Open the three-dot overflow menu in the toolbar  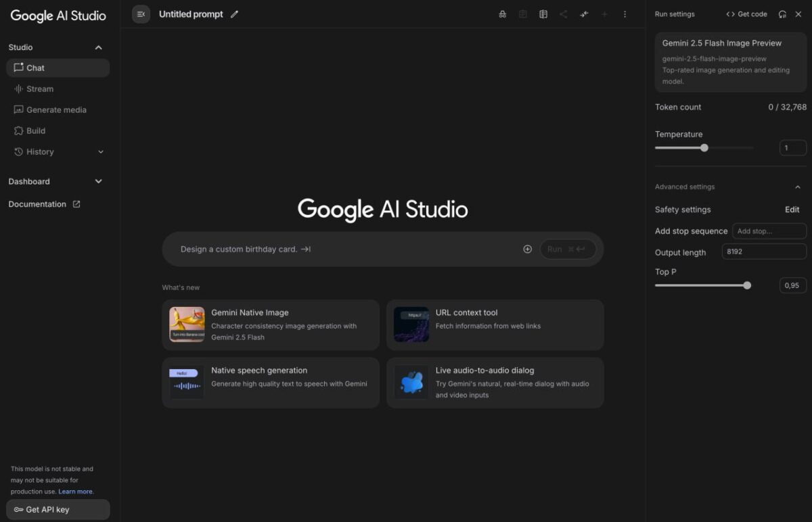click(x=625, y=14)
